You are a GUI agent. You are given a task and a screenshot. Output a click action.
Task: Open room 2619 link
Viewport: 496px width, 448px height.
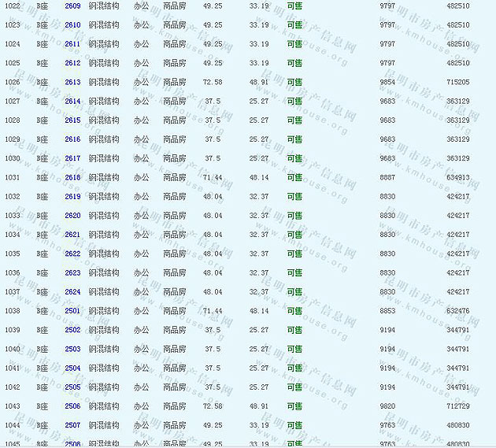click(x=72, y=197)
